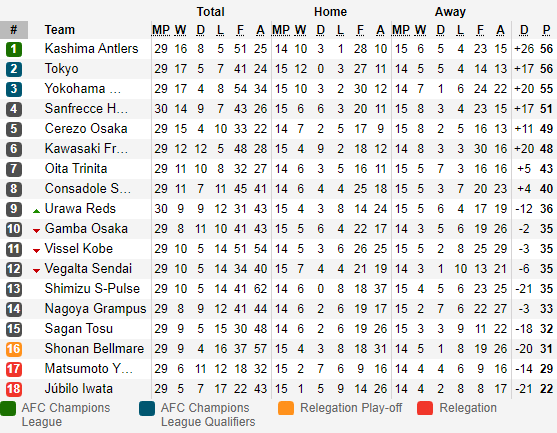Click the red down arrow beside Vissel Kobe

tap(36, 251)
